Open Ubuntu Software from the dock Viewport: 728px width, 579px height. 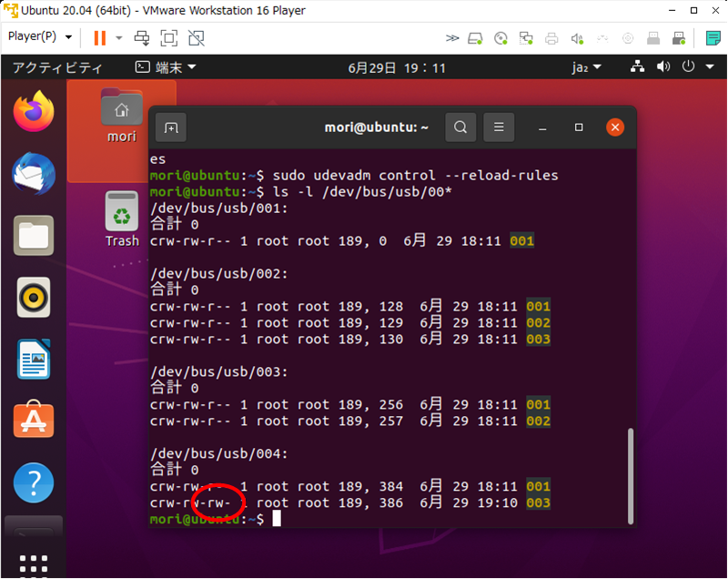point(34,419)
